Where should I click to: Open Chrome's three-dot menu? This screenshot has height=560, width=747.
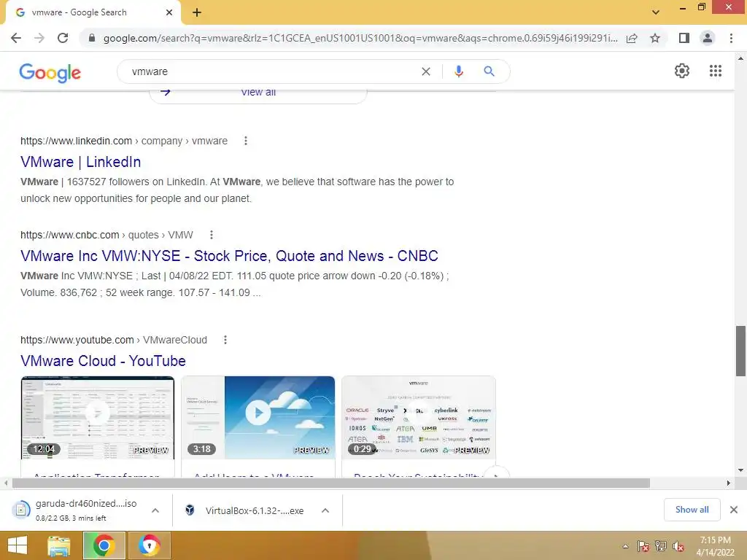tap(731, 38)
